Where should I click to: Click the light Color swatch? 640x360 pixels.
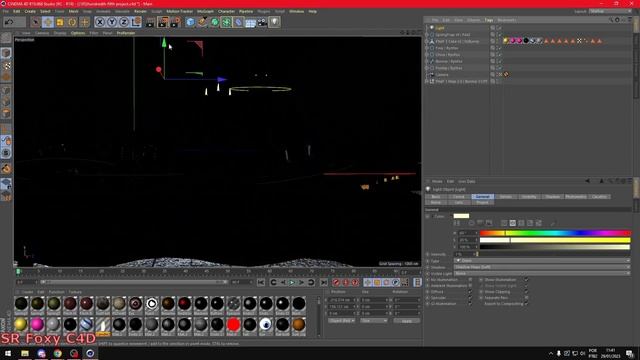[461, 216]
